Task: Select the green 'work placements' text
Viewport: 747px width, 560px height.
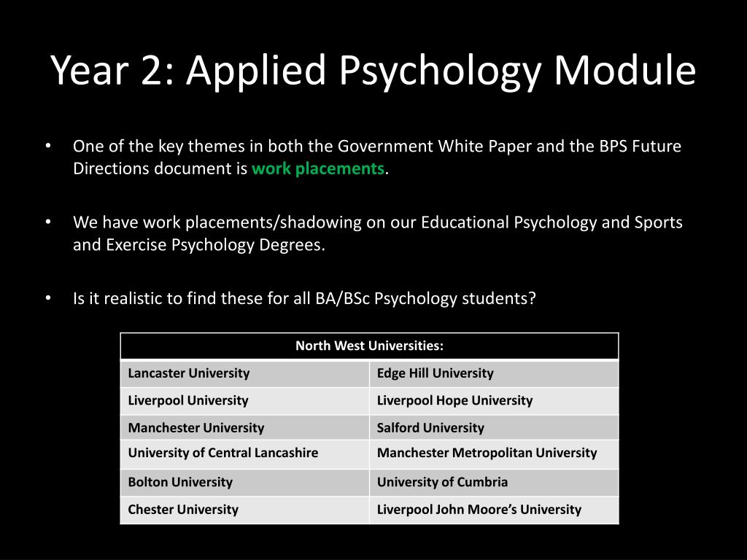Action: [318, 168]
